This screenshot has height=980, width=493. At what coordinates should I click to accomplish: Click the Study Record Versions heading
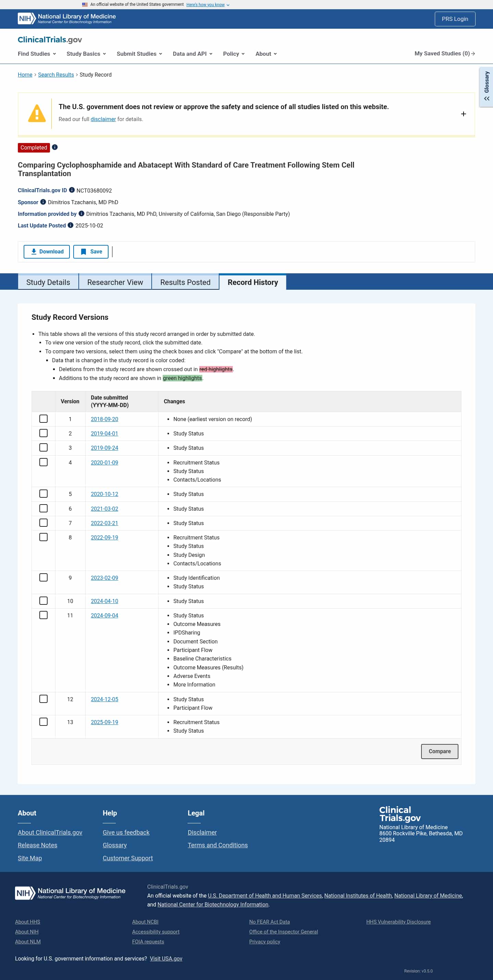coord(69,317)
